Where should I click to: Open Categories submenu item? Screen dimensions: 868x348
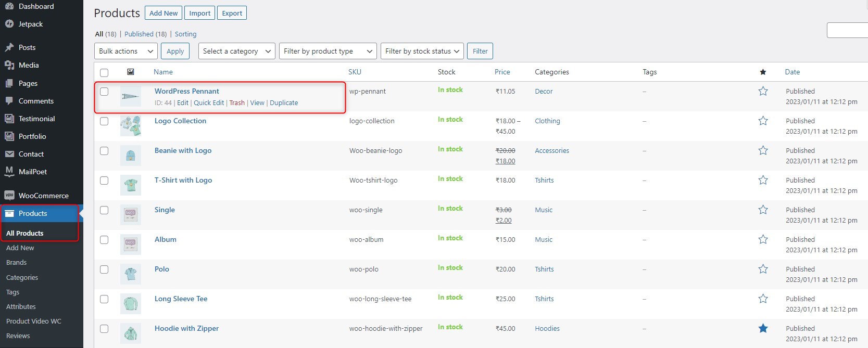[22, 277]
